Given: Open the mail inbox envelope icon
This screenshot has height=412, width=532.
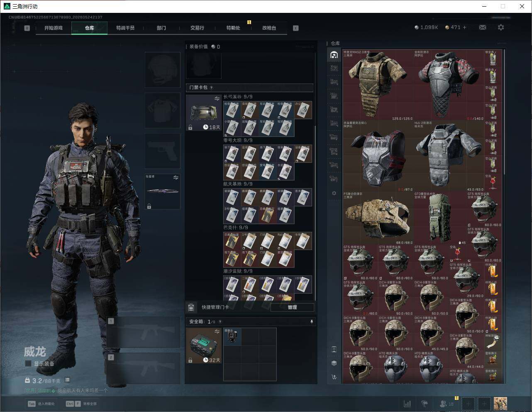Looking at the screenshot, I should click(483, 27).
